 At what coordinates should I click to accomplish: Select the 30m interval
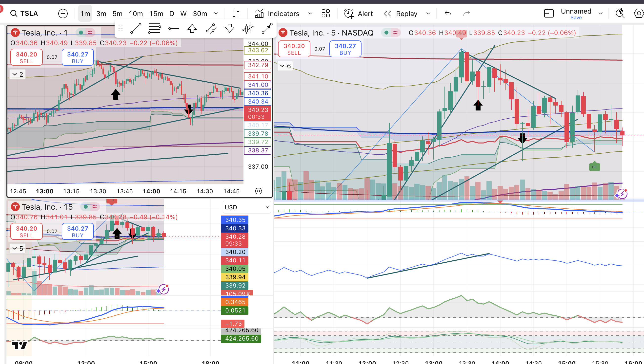pos(200,14)
